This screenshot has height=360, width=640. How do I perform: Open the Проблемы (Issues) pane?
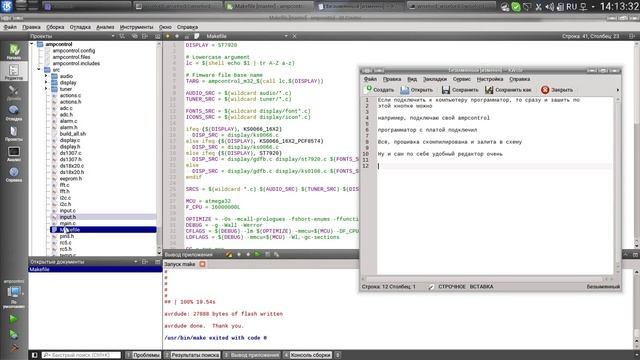(x=144, y=355)
